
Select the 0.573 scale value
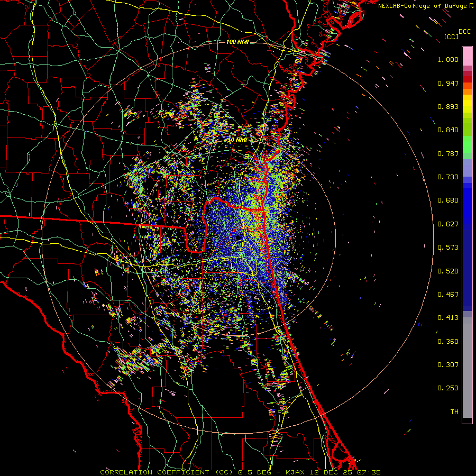pos(448,248)
